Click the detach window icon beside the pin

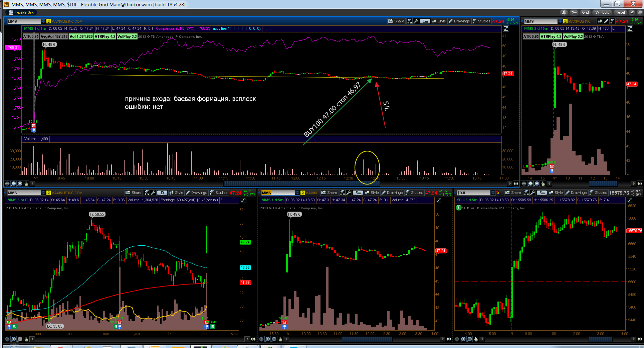pos(640,12)
